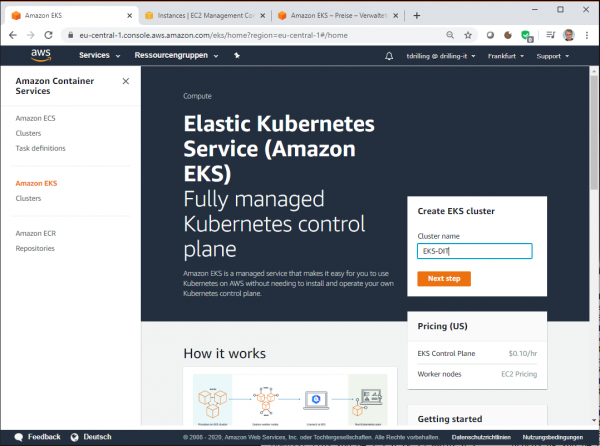
Task: Click the EKS Control Plane pricing row
Action: click(x=477, y=353)
